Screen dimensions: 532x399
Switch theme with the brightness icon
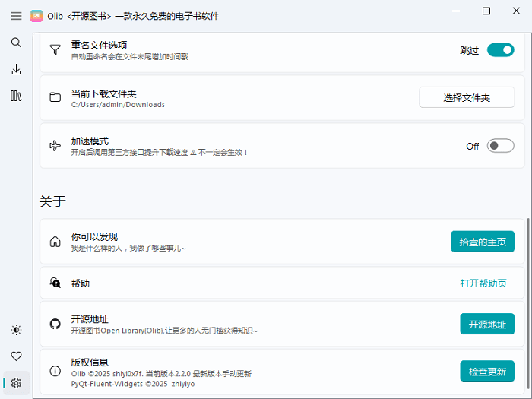[x=16, y=330]
